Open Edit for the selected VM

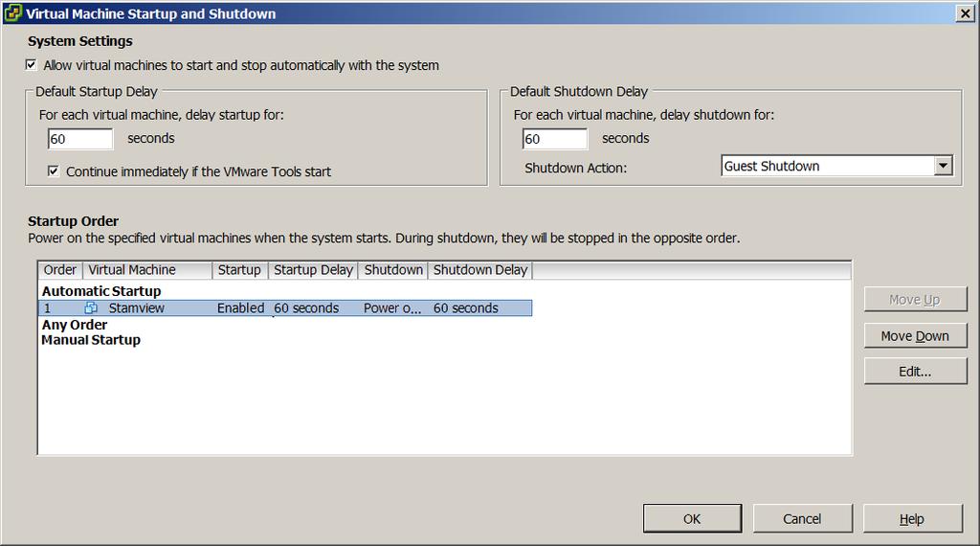(x=915, y=372)
